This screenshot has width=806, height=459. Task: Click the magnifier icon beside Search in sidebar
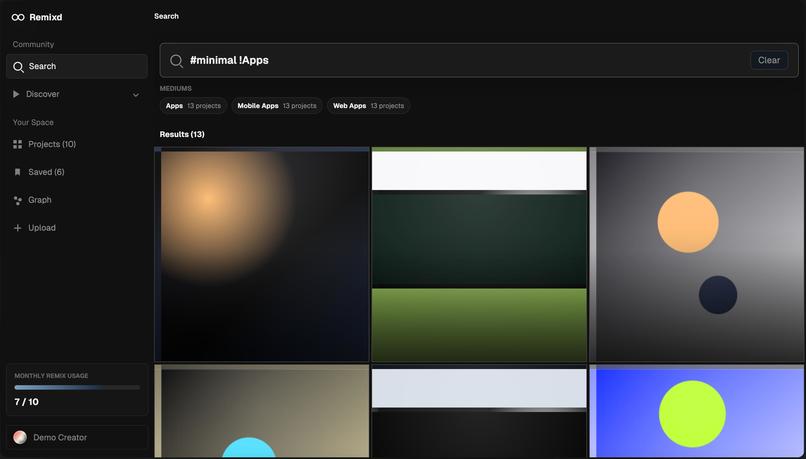[18, 67]
